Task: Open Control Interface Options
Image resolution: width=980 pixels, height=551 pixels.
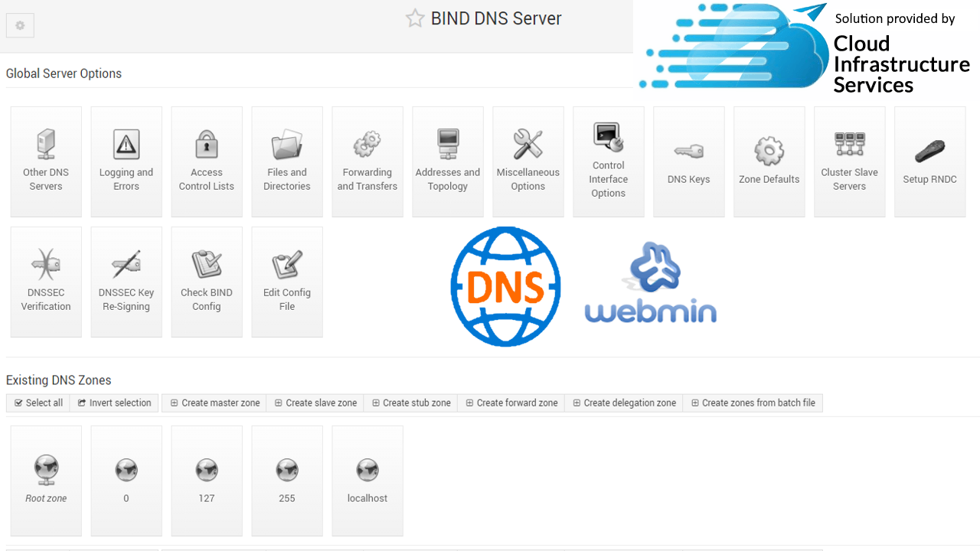Action: point(609,161)
